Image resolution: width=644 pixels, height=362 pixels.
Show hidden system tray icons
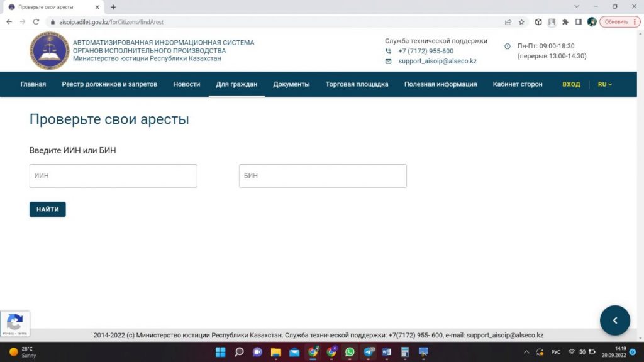526,352
